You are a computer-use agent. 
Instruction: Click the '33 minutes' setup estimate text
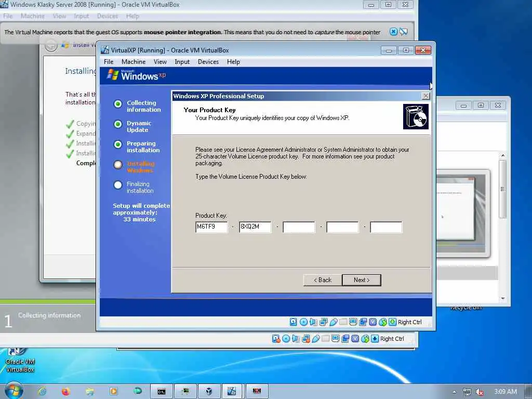click(139, 220)
